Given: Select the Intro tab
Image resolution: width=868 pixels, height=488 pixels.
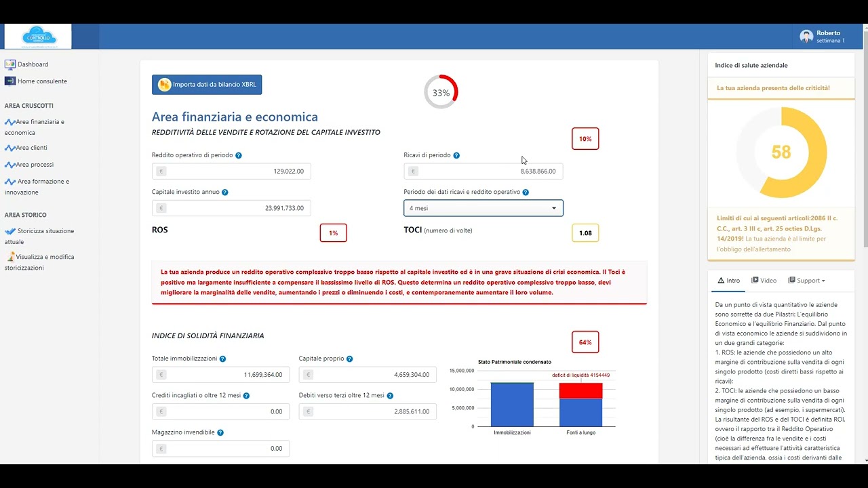Looking at the screenshot, I should pyautogui.click(x=728, y=281).
